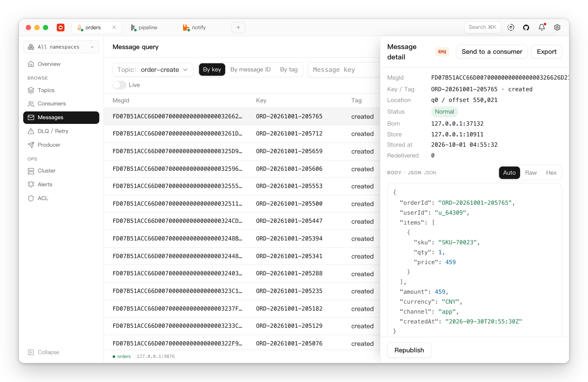The image size is (588, 382).
Task: Click the namespaces cube icon
Action: coord(31,47)
